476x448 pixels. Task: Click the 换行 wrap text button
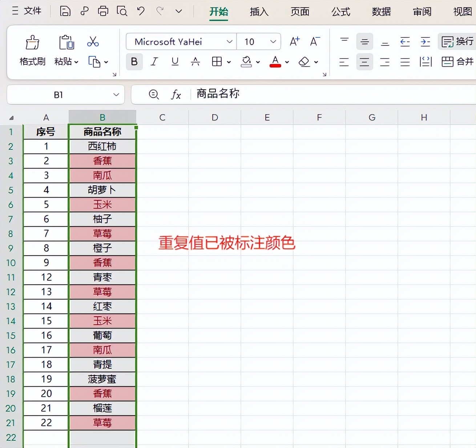pyautogui.click(x=457, y=41)
